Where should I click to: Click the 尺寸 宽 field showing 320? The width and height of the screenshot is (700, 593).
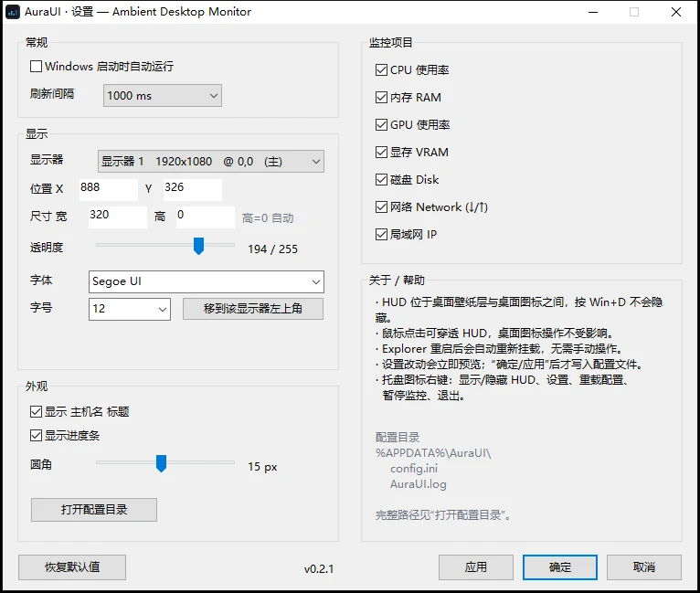[117, 217]
